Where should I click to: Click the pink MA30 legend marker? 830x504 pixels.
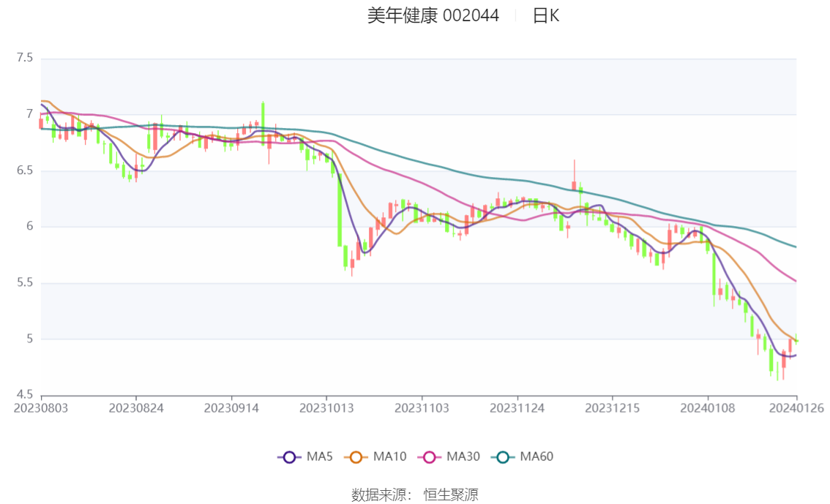(x=430, y=457)
